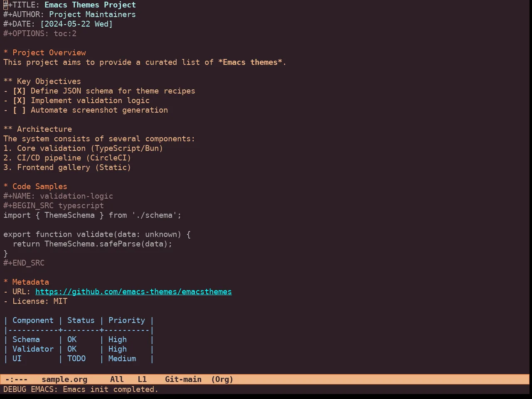The image size is (532, 399).
Task: Click the 'Component' table header cell
Action: (x=33, y=320)
